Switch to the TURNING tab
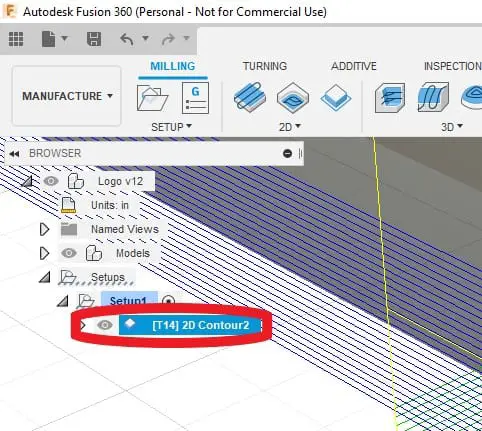This screenshot has width=482, height=431. pyautogui.click(x=265, y=66)
